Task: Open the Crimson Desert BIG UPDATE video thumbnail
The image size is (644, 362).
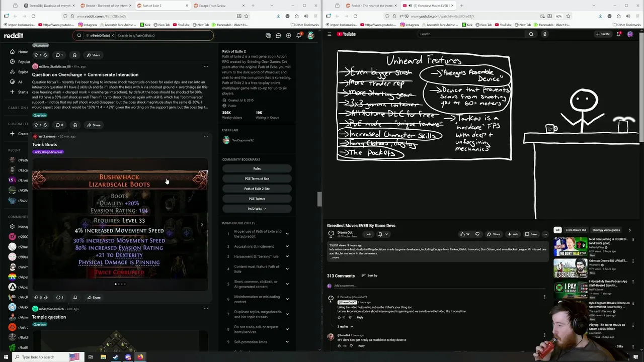Action: coord(570,268)
